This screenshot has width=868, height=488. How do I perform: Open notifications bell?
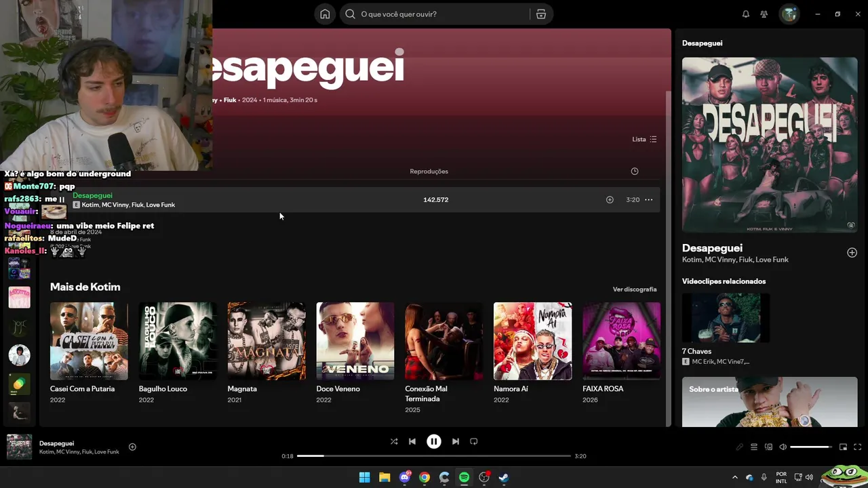[746, 14]
